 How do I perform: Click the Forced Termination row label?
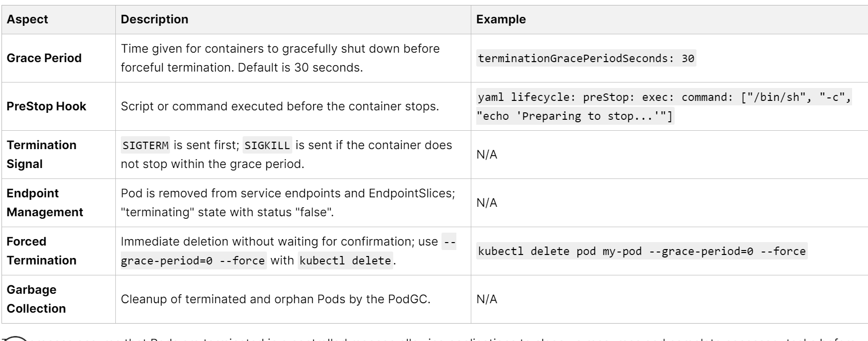click(x=41, y=251)
